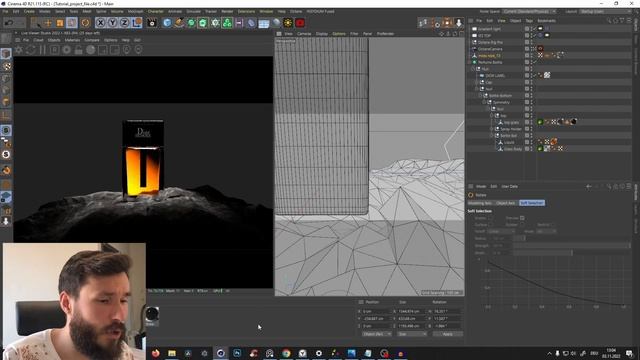
Task: Select the Rotate tool icon in toolbar
Action: (85, 23)
